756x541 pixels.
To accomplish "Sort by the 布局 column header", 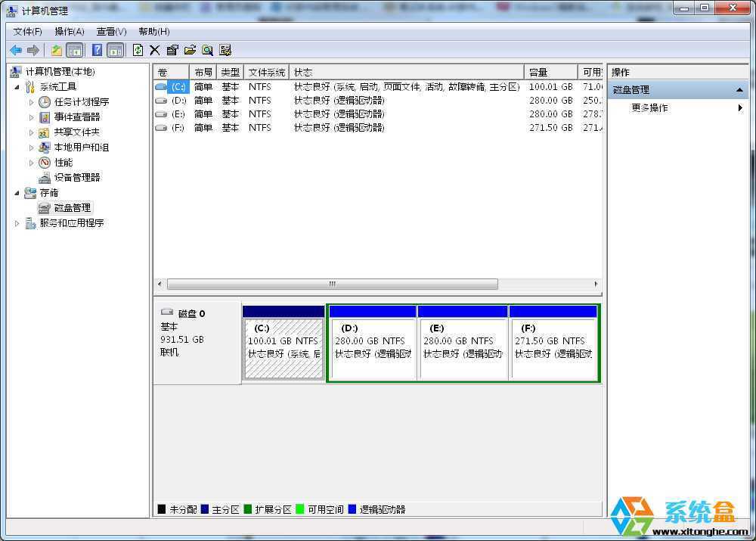I will [203, 73].
